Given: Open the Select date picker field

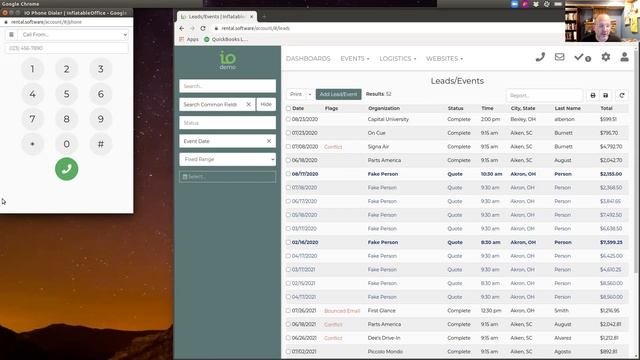Looking at the screenshot, I should click(x=227, y=177).
